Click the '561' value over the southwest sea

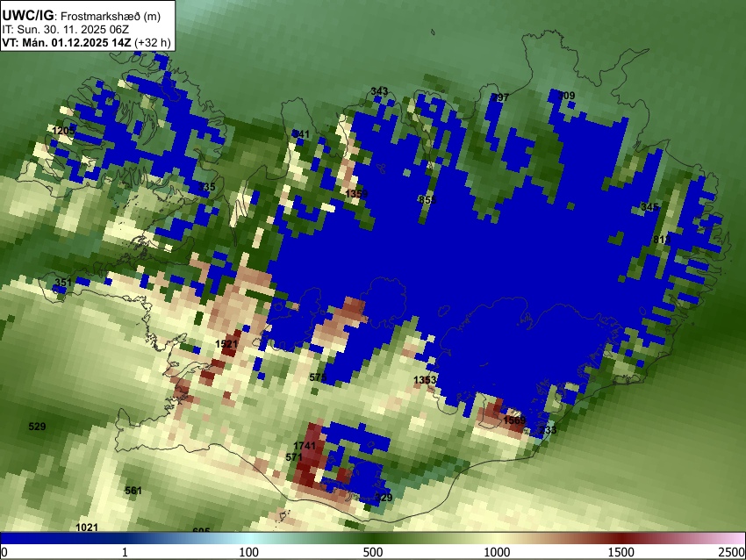tap(133, 491)
